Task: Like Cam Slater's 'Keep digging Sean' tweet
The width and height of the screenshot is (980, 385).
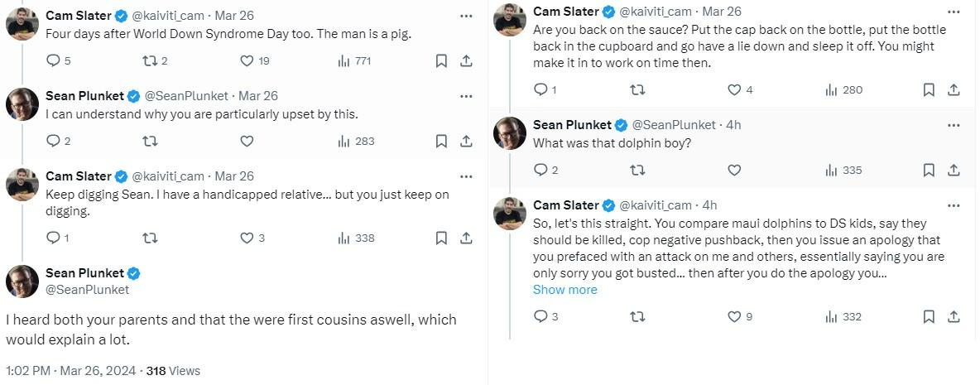Action: tap(247, 238)
